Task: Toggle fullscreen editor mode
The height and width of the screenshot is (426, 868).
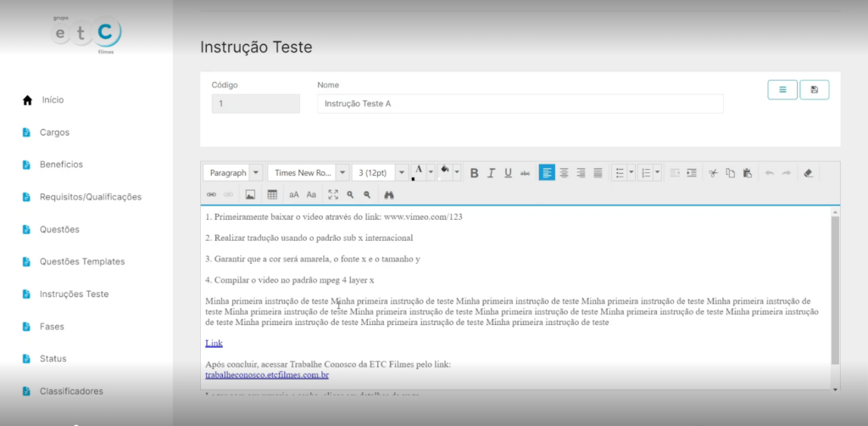Action: click(332, 194)
